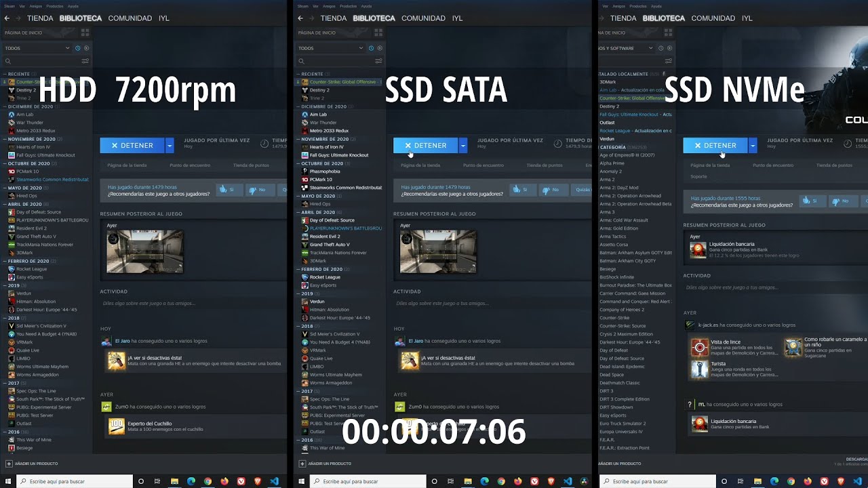Open advanced filters icon in SSD NVMe window
Viewport: 868px width, 488px height.
coord(668,61)
